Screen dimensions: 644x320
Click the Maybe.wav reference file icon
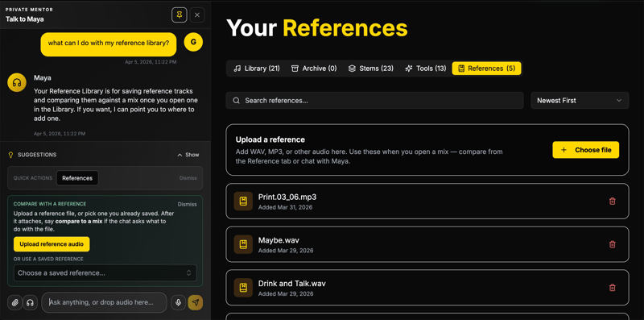coord(243,244)
